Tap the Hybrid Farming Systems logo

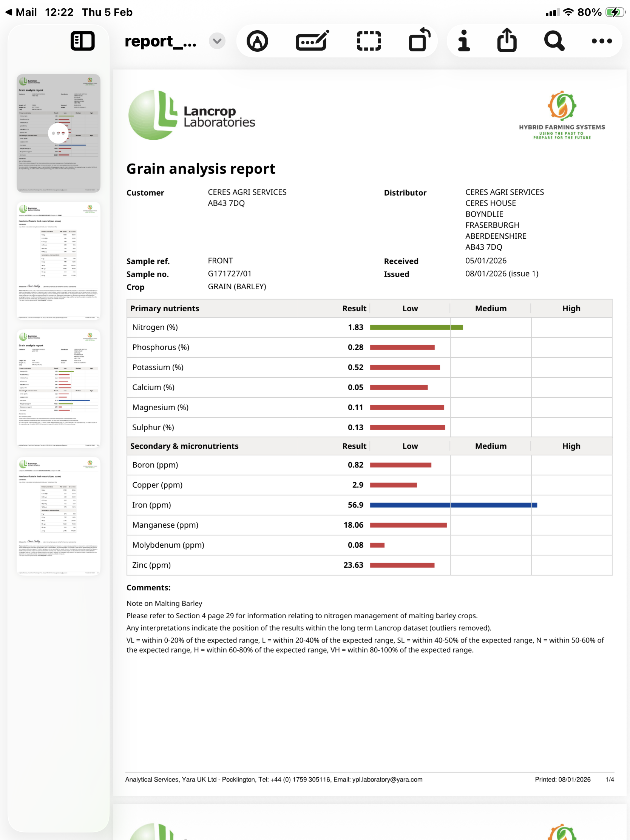point(562,115)
